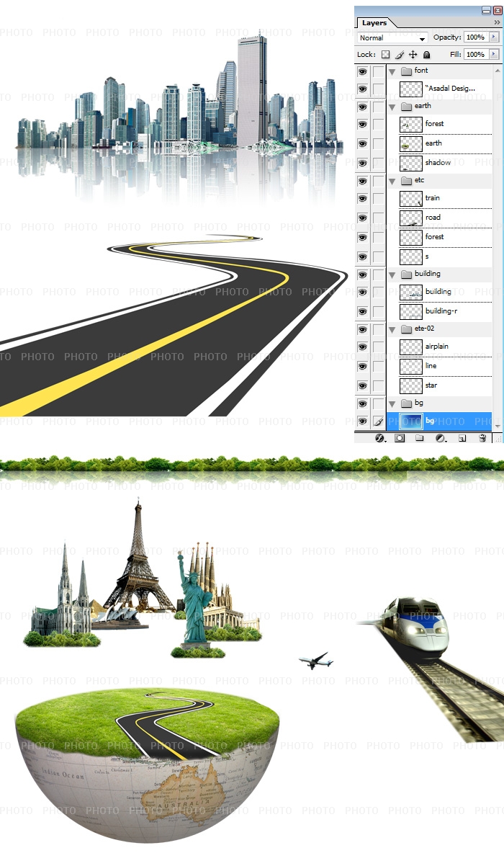504x866 pixels.
Task: Select the shadow layer name
Action: 438,162
